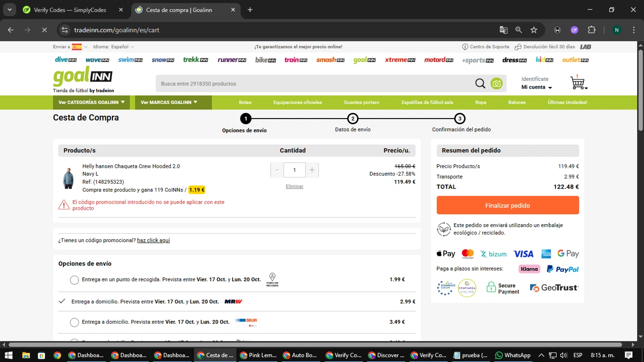Click Chrome zoom magnifier icon

tap(519, 30)
